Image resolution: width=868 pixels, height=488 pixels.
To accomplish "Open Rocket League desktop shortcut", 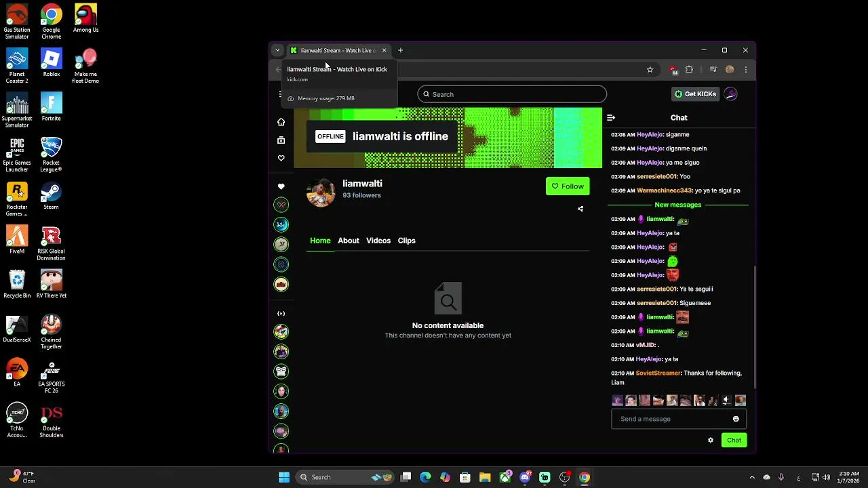I will tap(51, 155).
